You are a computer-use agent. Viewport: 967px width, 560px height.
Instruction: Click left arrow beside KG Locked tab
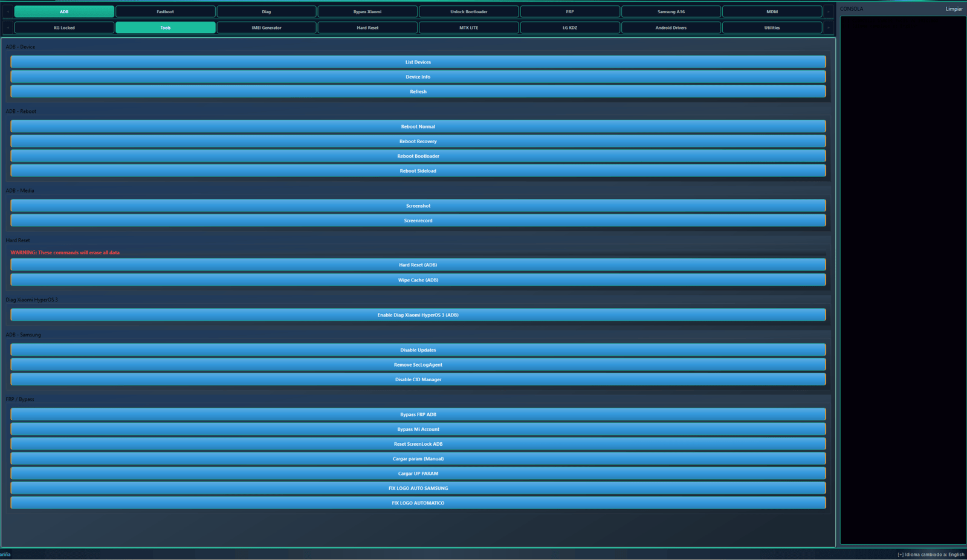click(7, 28)
